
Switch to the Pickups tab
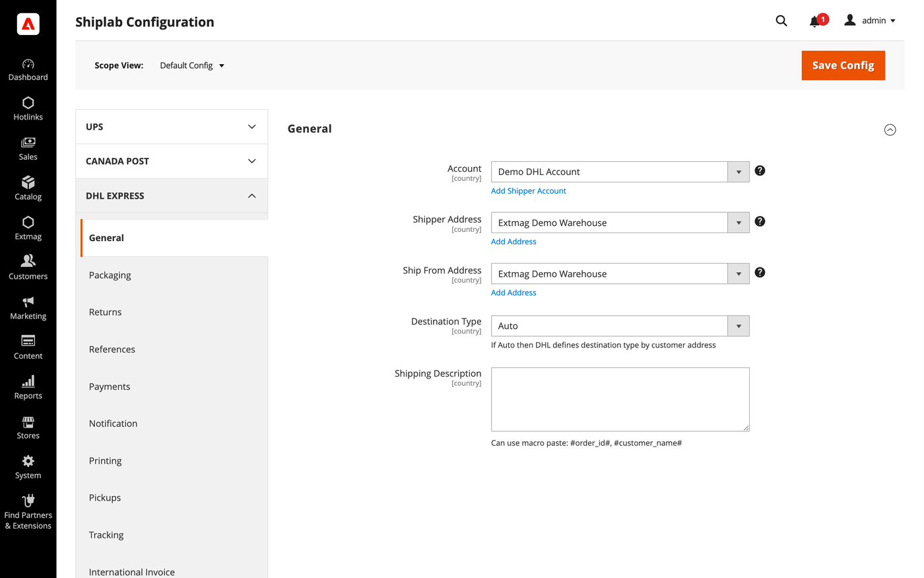[x=174, y=497]
